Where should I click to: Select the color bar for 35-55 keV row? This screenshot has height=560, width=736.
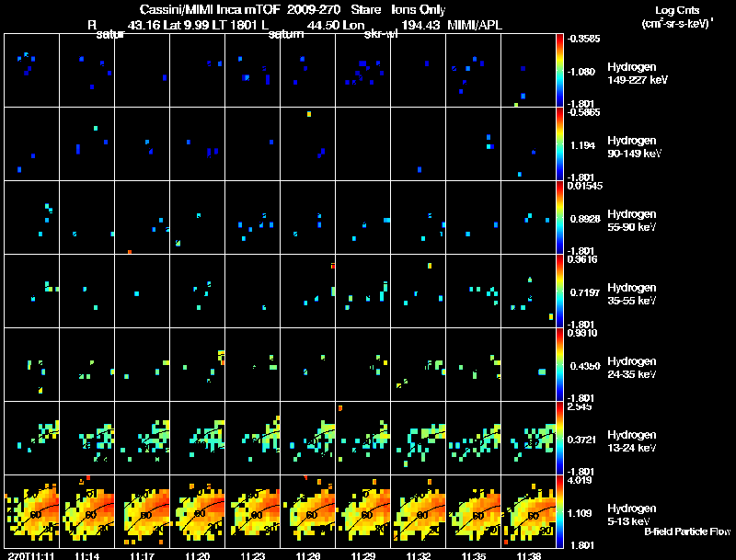coord(559,291)
